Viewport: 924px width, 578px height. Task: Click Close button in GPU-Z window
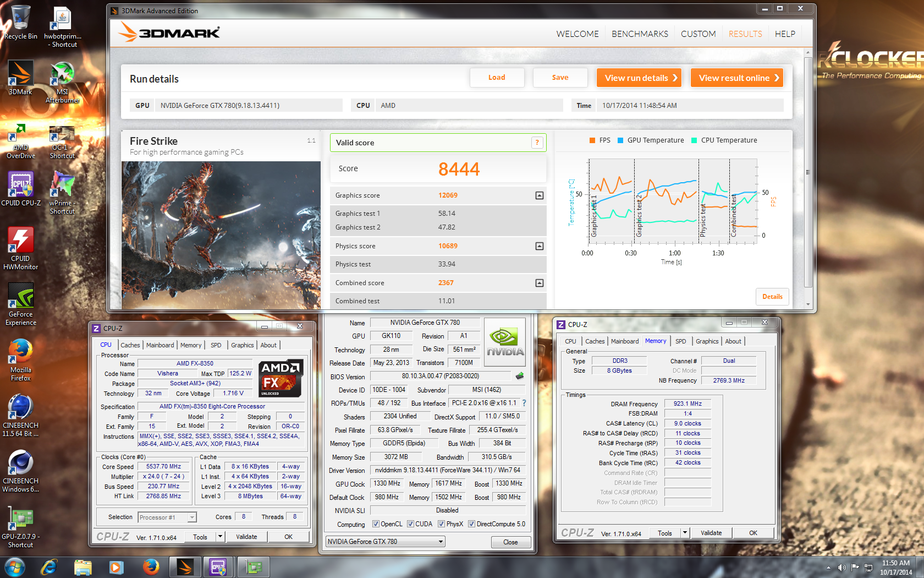click(x=510, y=542)
